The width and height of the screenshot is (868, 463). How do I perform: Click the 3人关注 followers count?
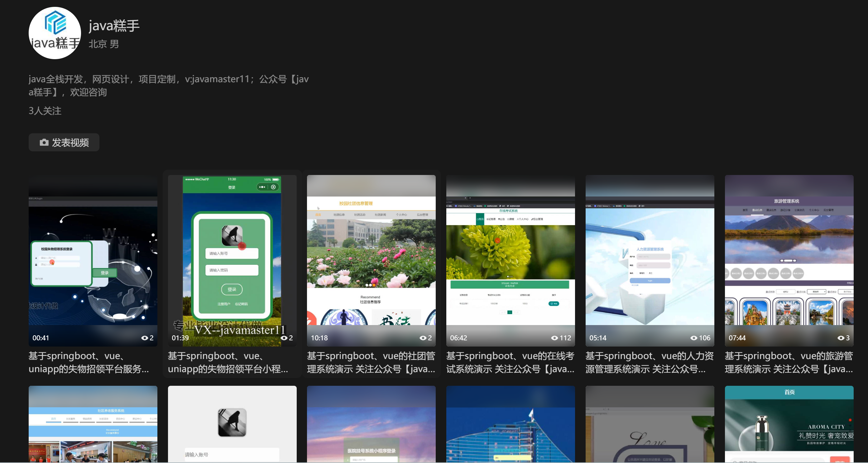click(x=45, y=111)
